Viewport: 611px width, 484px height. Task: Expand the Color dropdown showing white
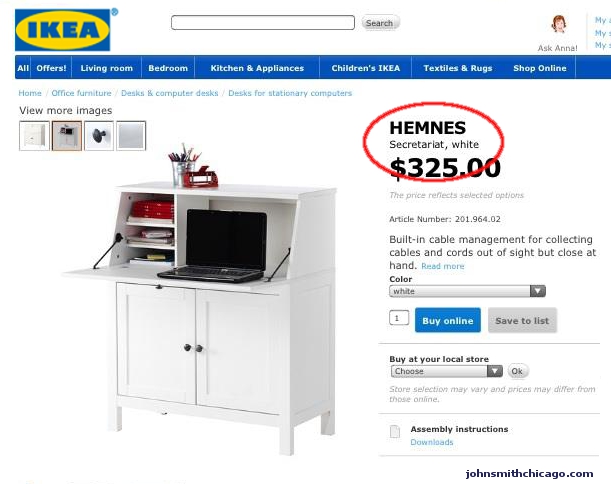(467, 291)
